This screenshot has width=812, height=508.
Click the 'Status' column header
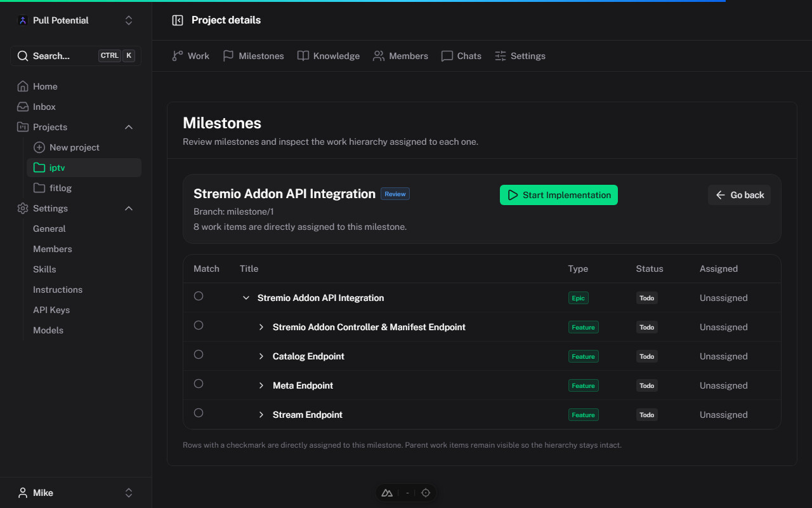click(650, 269)
